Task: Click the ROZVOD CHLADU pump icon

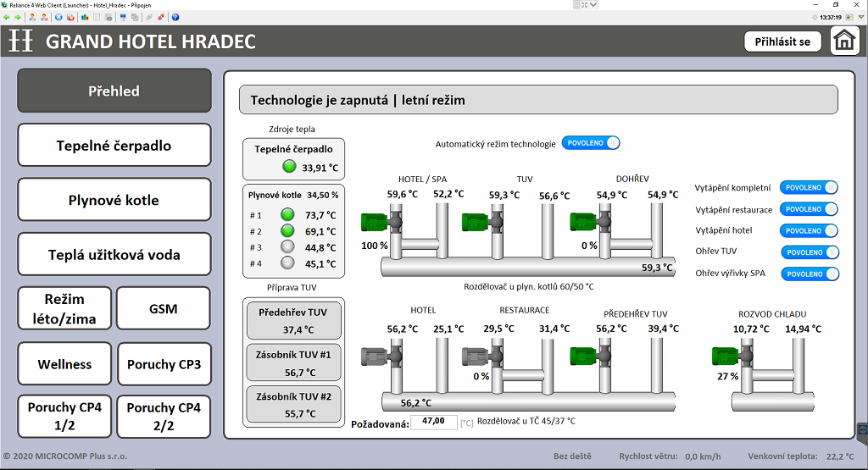Action: (x=725, y=354)
